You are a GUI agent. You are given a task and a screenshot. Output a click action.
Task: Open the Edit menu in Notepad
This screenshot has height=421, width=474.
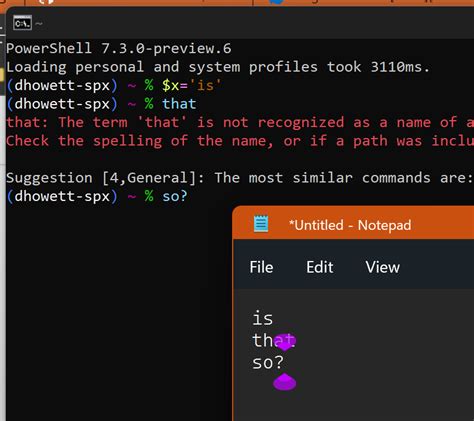click(320, 267)
